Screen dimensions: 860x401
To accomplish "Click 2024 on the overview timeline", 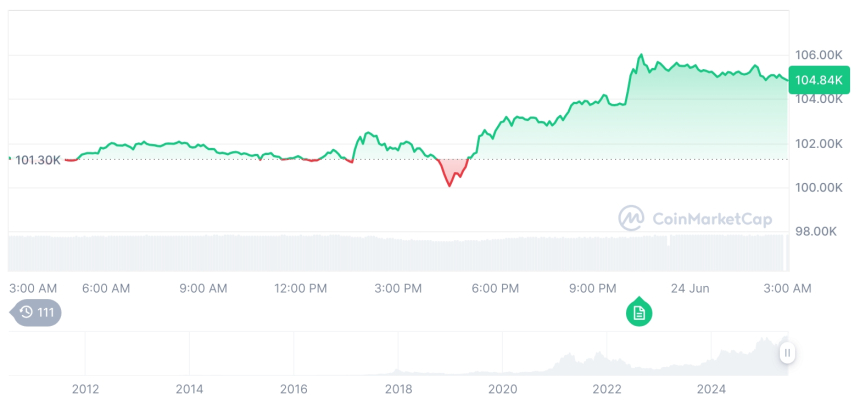I will click(x=711, y=388).
